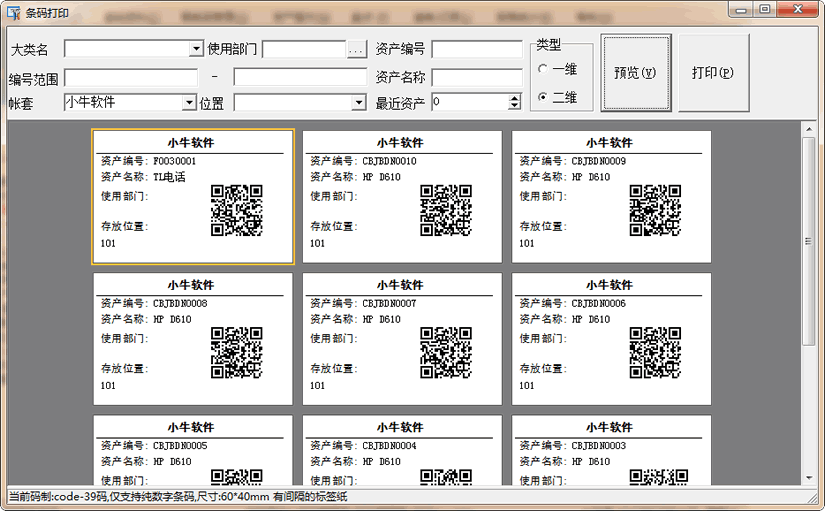
Task: Click the QR code on label CBJBDN0009
Action: point(655,210)
